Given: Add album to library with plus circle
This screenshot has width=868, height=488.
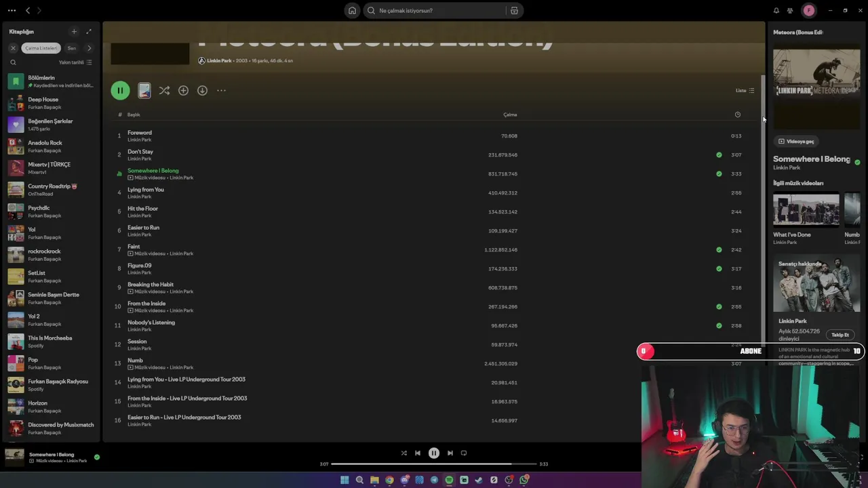Looking at the screenshot, I should 183,90.
